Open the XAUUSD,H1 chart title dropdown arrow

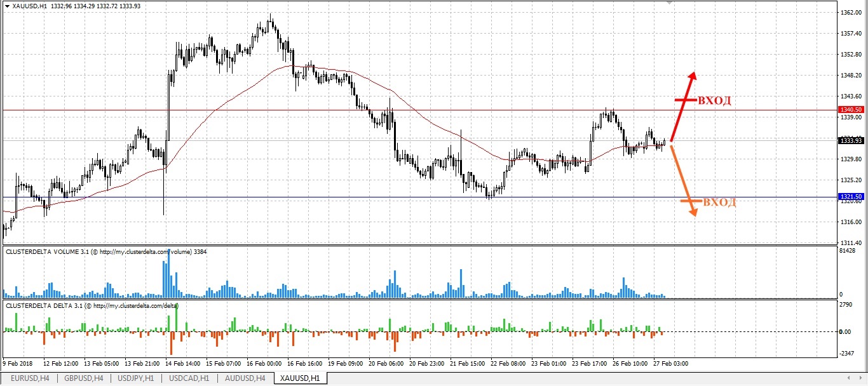tap(7, 6)
